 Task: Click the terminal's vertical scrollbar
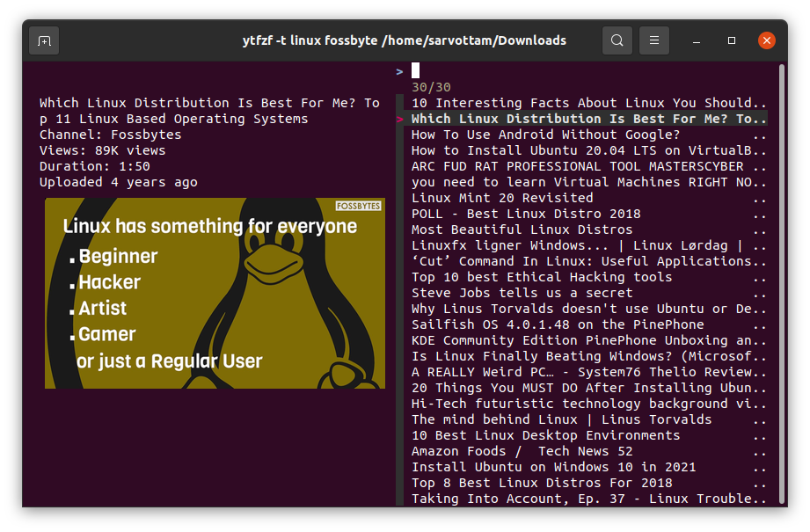[781, 281]
